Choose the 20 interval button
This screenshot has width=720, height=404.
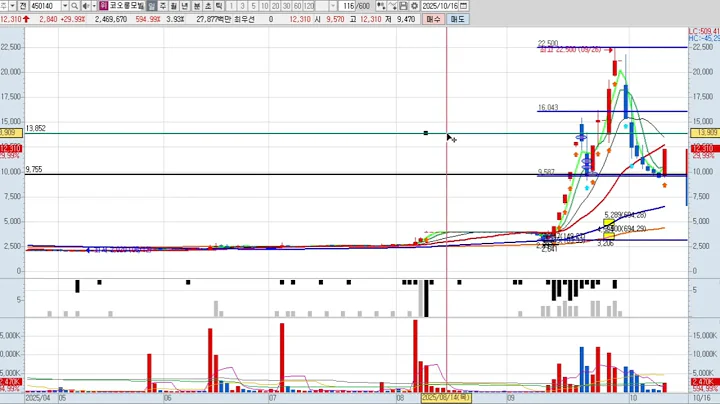tap(276, 6)
